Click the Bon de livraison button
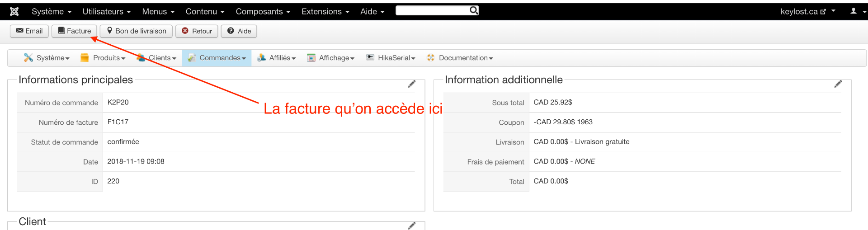Screen dimensions: 868x230 [x=136, y=31]
